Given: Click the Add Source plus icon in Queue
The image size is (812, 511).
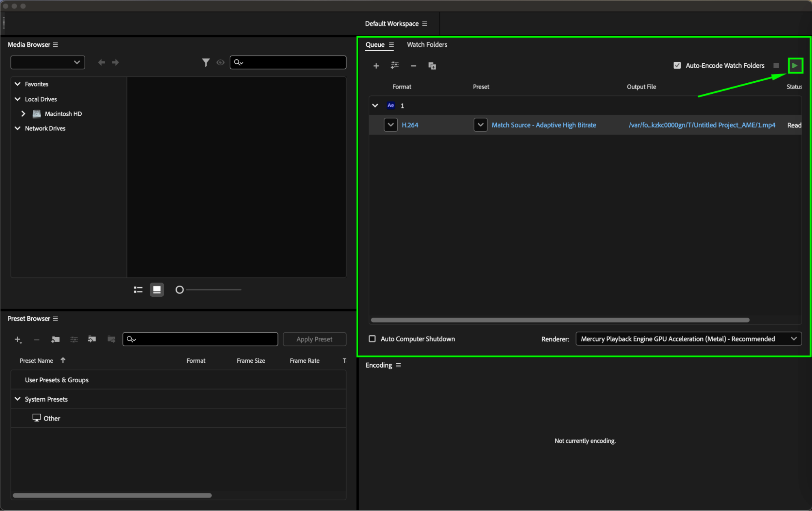Looking at the screenshot, I should 376,66.
